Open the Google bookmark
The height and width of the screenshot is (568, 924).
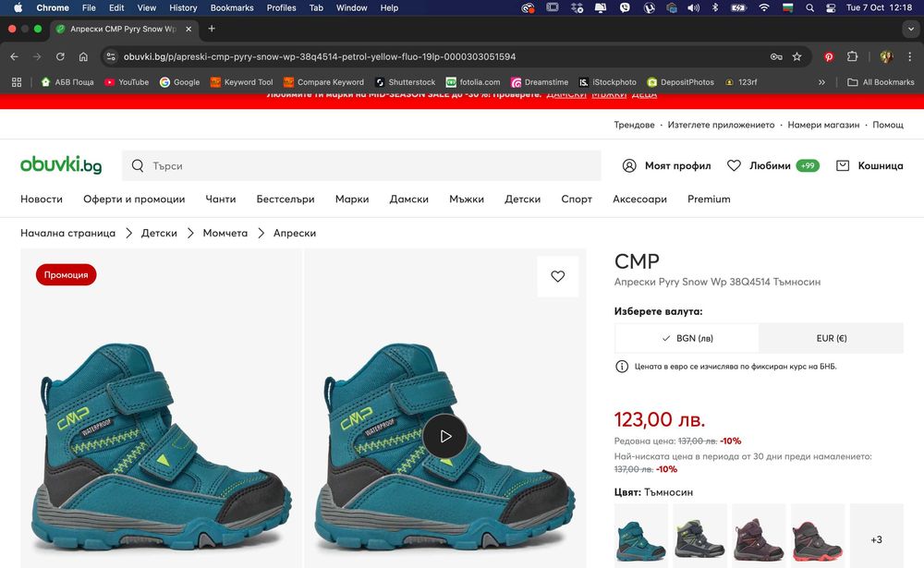pyautogui.click(x=180, y=82)
